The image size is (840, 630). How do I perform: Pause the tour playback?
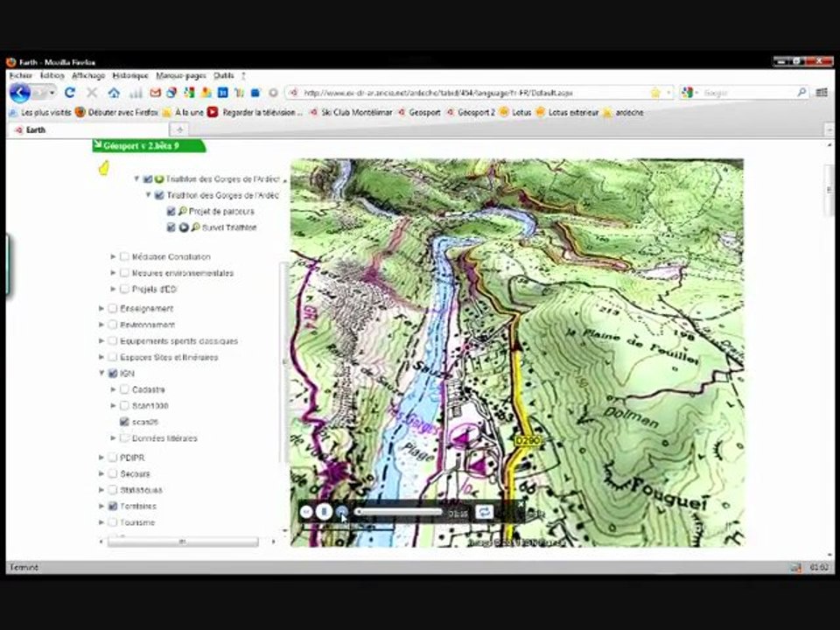coord(324,512)
